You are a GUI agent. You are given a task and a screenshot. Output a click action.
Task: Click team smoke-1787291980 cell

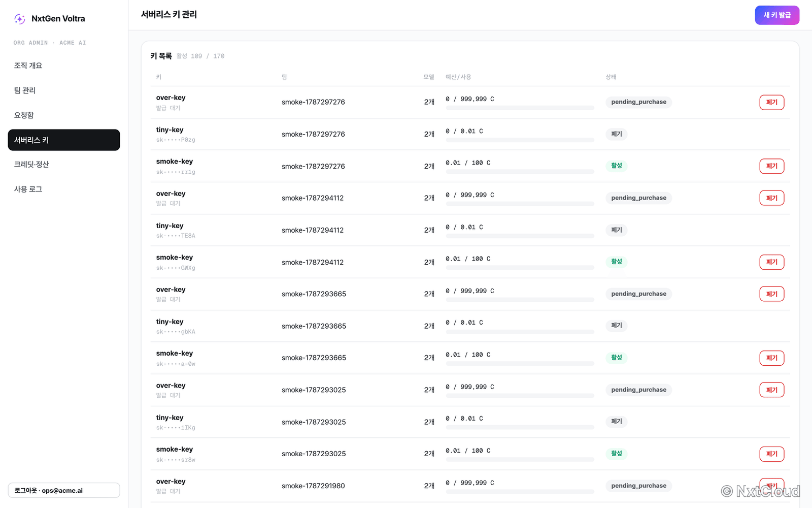point(313,486)
